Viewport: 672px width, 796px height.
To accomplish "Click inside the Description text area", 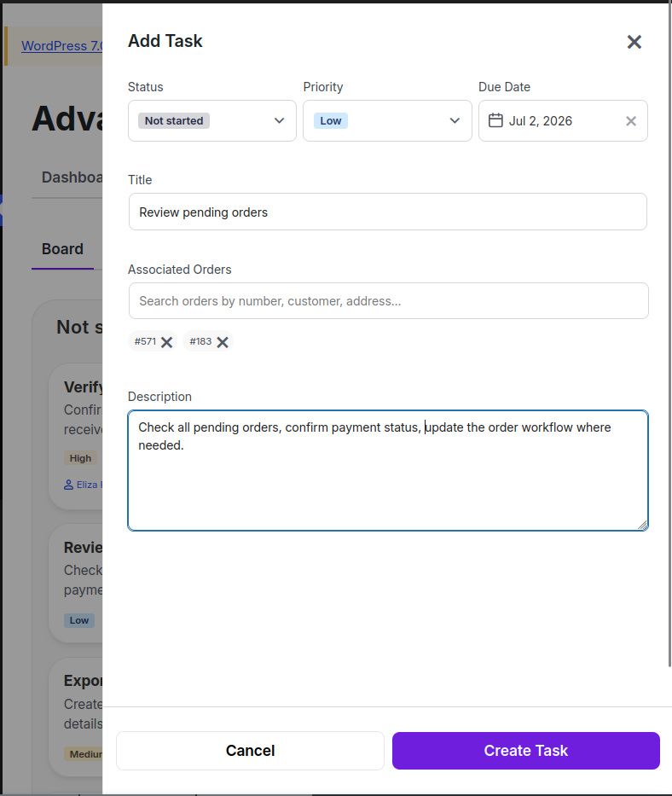I will click(388, 471).
